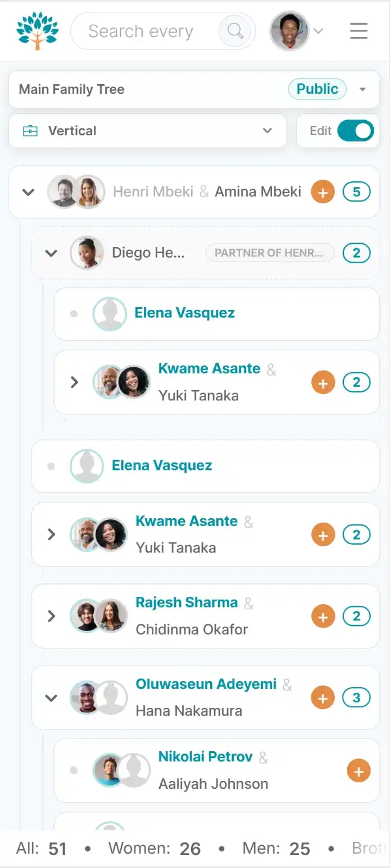
Task: Click the children count badge showing 5
Action: coord(356,192)
